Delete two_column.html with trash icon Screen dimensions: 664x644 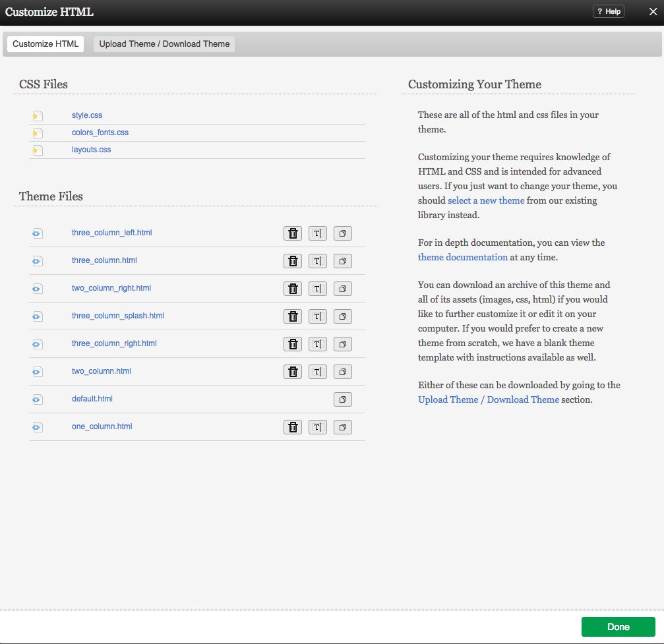pos(293,372)
